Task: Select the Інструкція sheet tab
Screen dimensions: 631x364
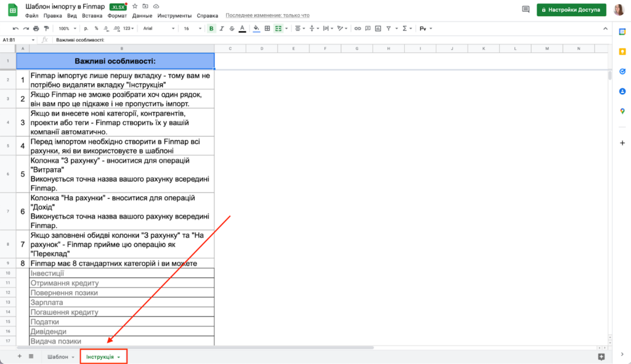Action: (104, 357)
